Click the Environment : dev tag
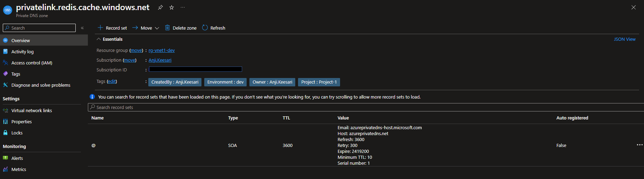This screenshot has height=179, width=644. coord(225,82)
